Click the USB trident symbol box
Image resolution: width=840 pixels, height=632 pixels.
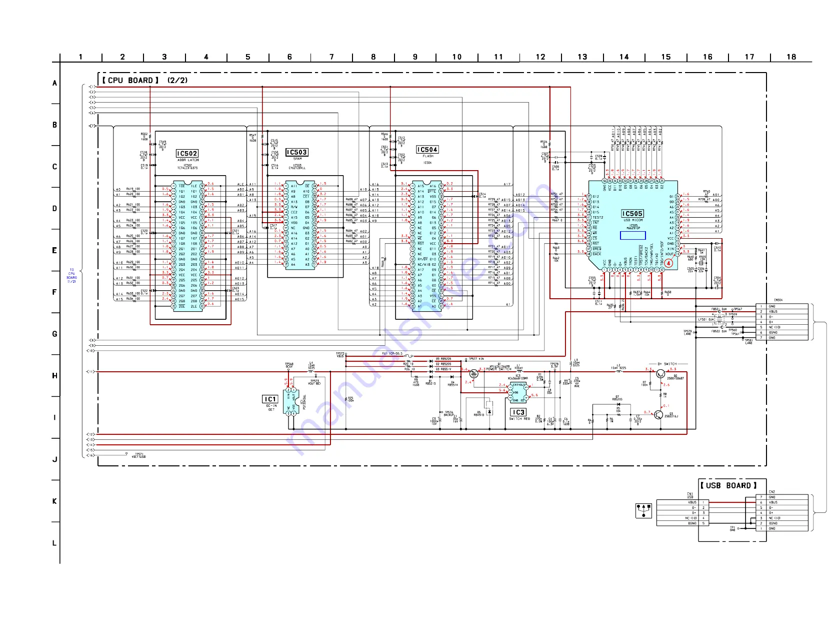tap(644, 510)
